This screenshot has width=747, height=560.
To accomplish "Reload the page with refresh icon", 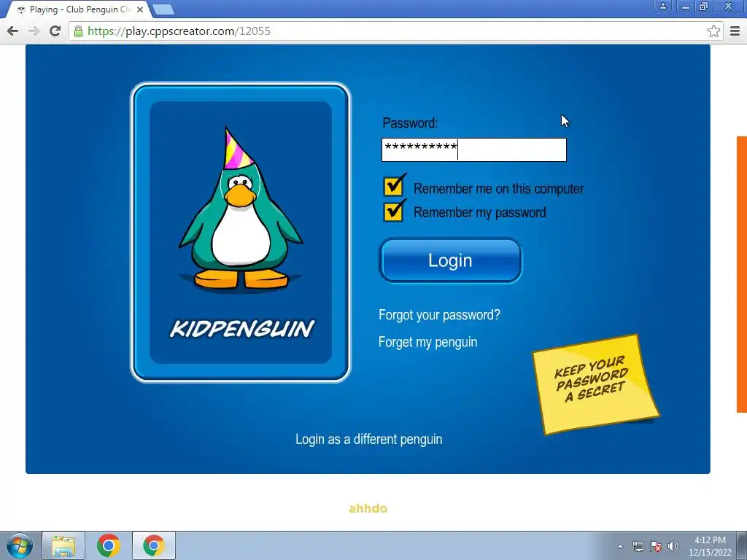I will click(x=55, y=31).
